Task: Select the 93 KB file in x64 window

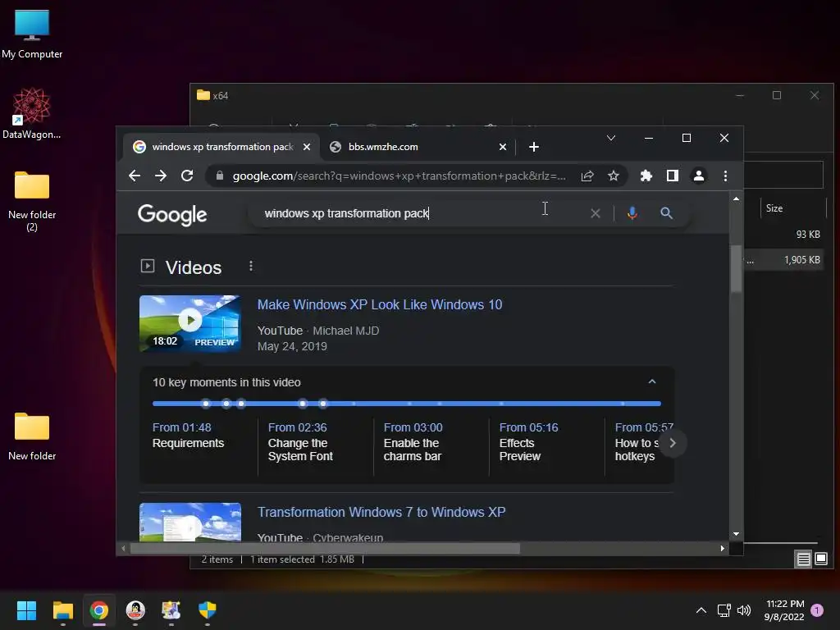Action: pos(783,234)
